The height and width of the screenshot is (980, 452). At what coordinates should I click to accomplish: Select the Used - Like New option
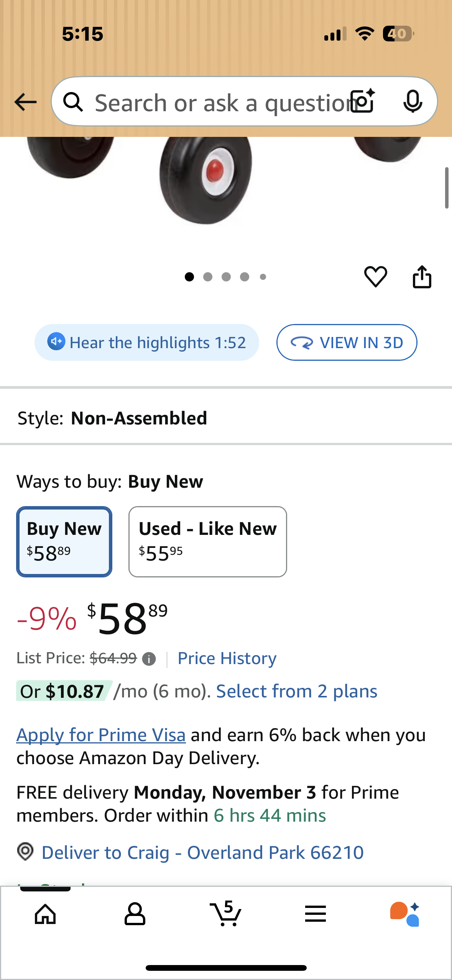click(207, 541)
